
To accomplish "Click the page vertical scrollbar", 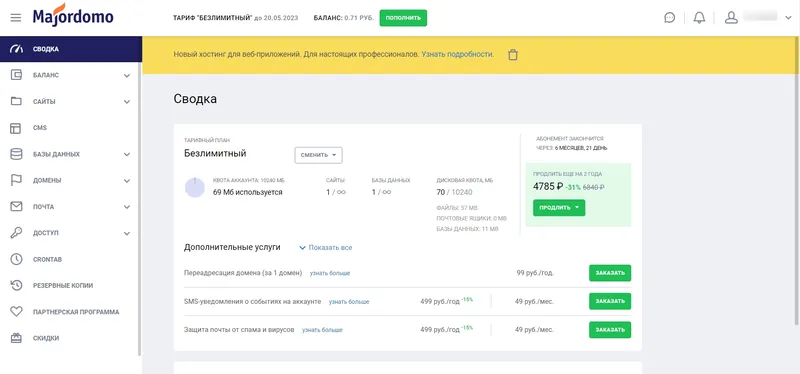I will [797, 181].
